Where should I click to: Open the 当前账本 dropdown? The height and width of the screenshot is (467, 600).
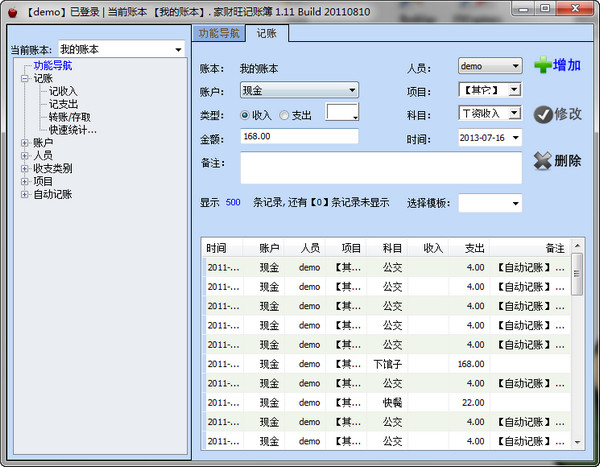pos(178,50)
